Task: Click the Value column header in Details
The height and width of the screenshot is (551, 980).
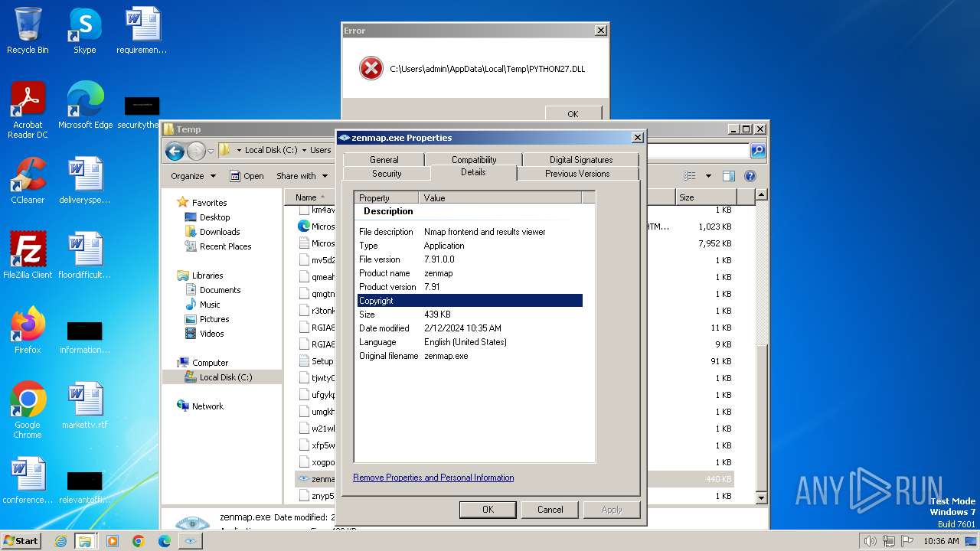Action: (501, 197)
